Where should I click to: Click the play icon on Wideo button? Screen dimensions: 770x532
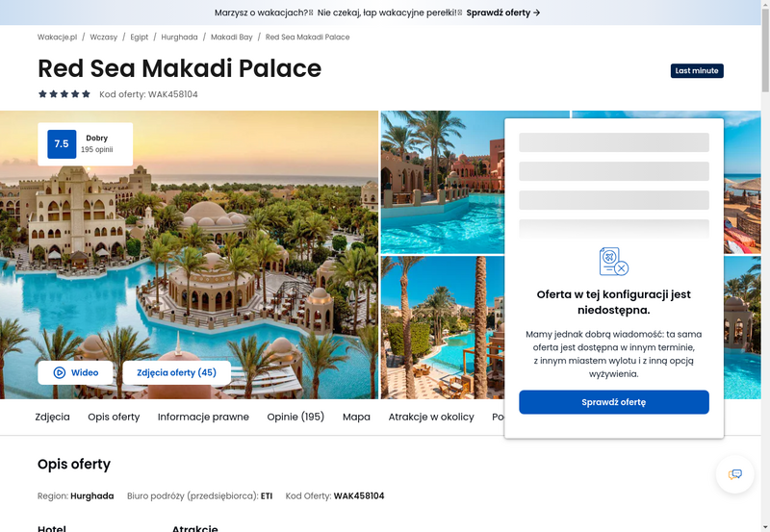(59, 372)
